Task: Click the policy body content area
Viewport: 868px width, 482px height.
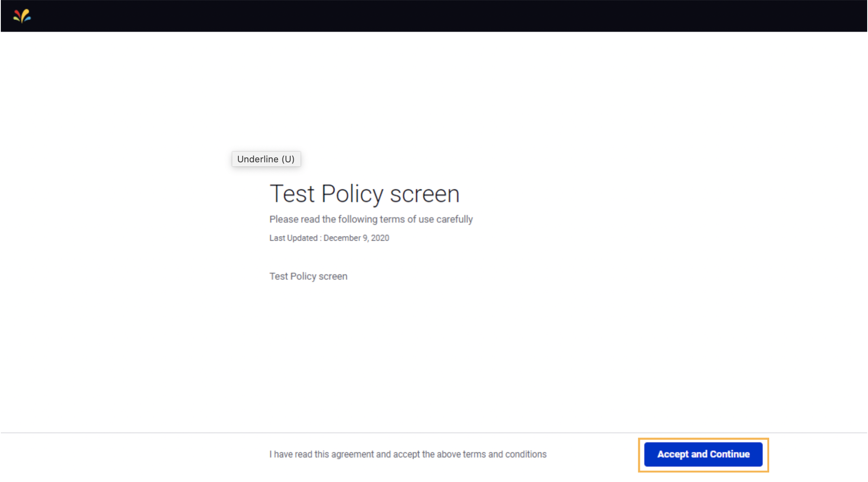Action: coord(308,276)
